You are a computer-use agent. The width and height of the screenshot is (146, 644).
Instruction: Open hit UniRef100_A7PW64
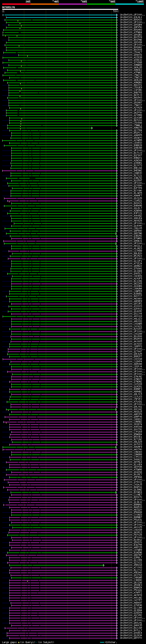(131, 32)
